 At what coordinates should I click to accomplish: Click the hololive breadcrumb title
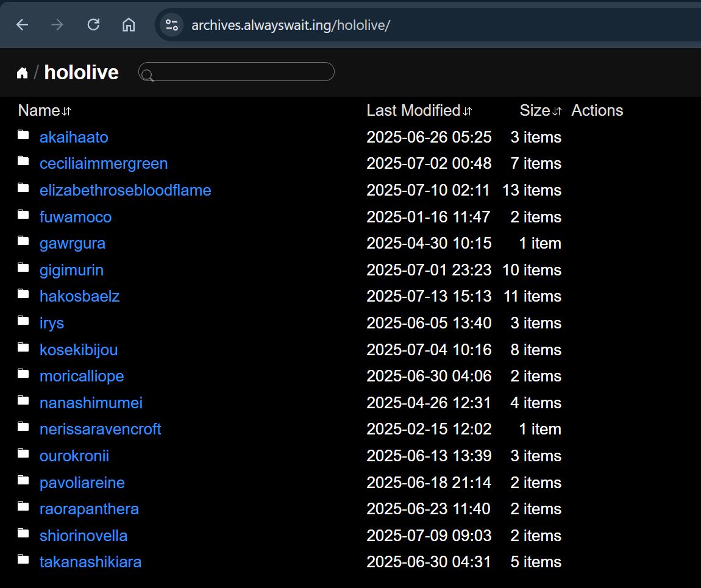point(81,73)
